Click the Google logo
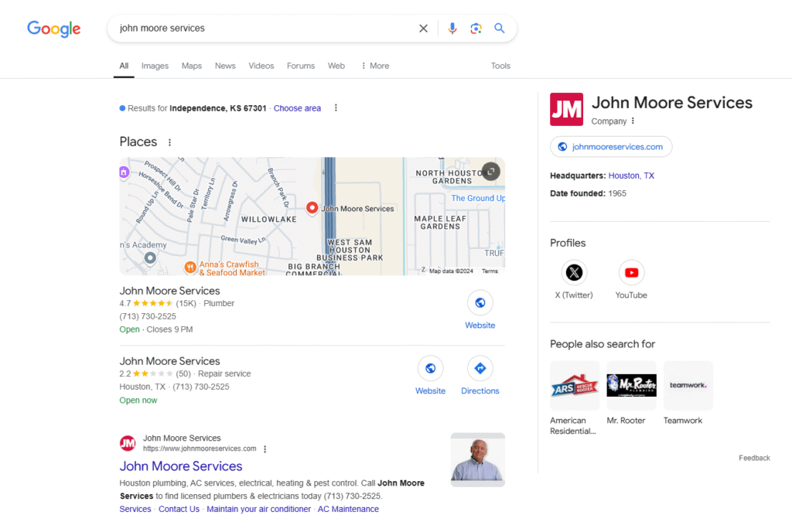 pos(53,29)
